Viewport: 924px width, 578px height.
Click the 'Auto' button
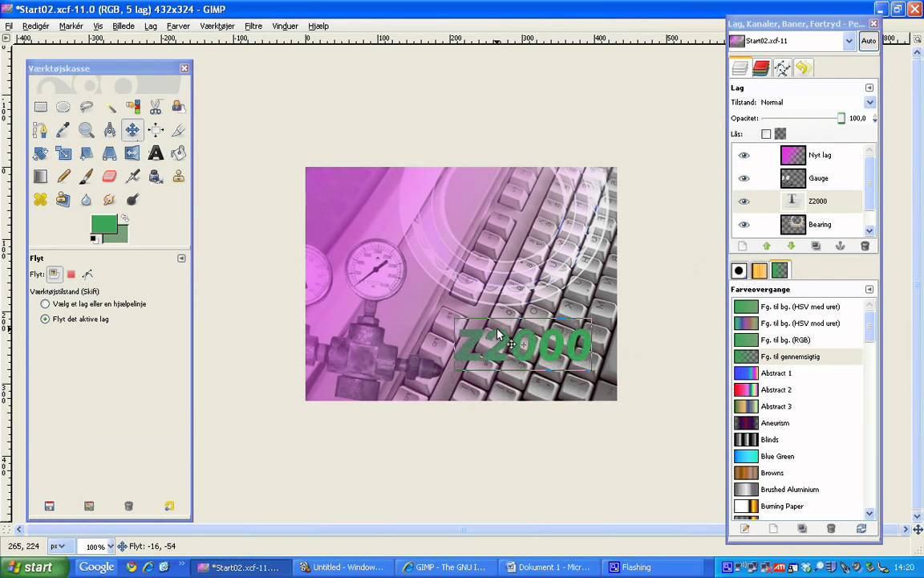(x=869, y=41)
